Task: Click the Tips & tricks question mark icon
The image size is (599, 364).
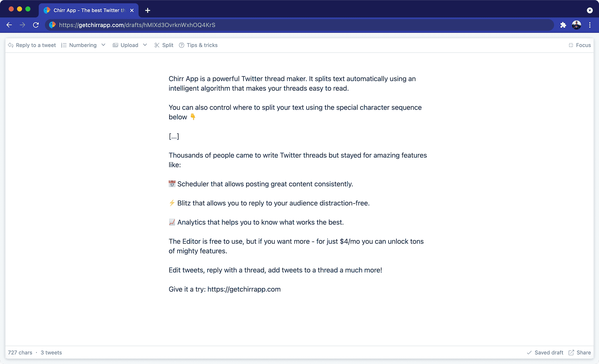Action: pyautogui.click(x=181, y=45)
